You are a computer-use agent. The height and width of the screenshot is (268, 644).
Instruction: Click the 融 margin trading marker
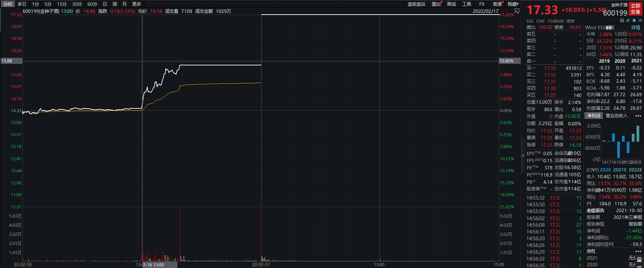click(x=622, y=20)
